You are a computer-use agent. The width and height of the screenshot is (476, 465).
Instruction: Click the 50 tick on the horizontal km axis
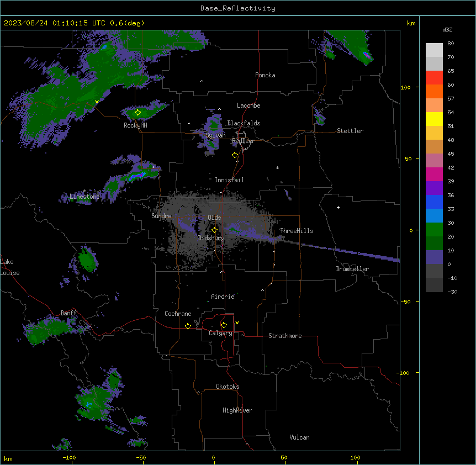pyautogui.click(x=284, y=457)
